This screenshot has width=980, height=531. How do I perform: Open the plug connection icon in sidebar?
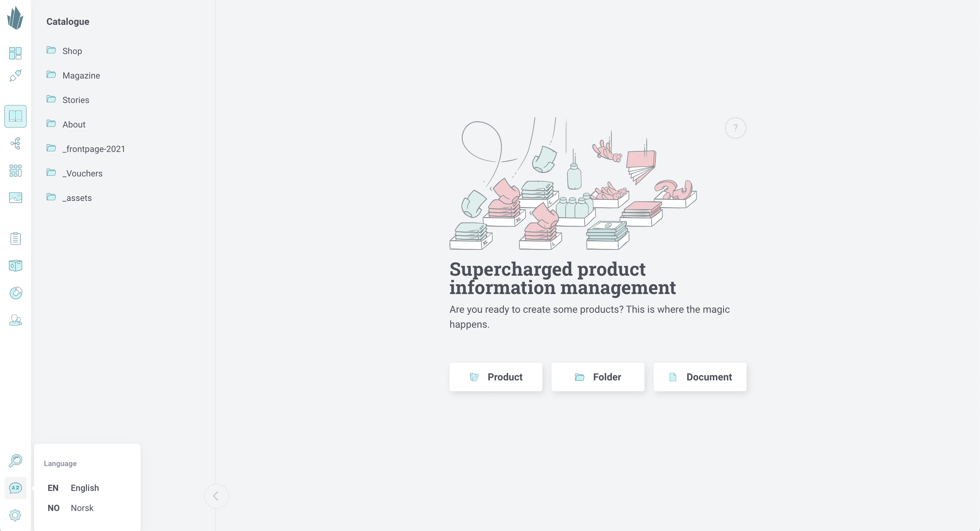point(15,75)
